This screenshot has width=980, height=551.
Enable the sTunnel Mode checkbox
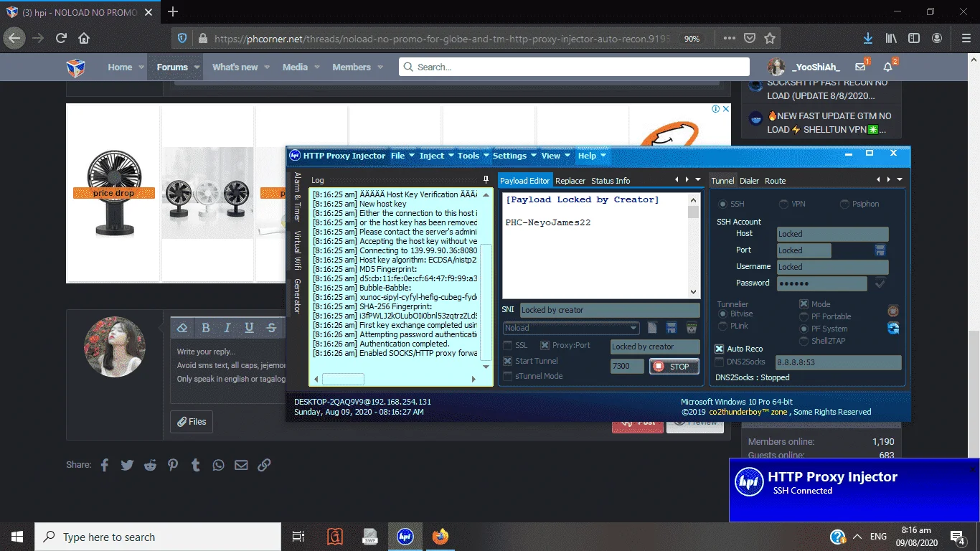tap(508, 376)
